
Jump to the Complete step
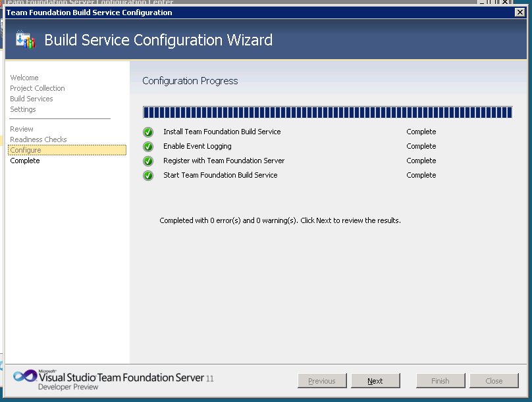coord(25,161)
